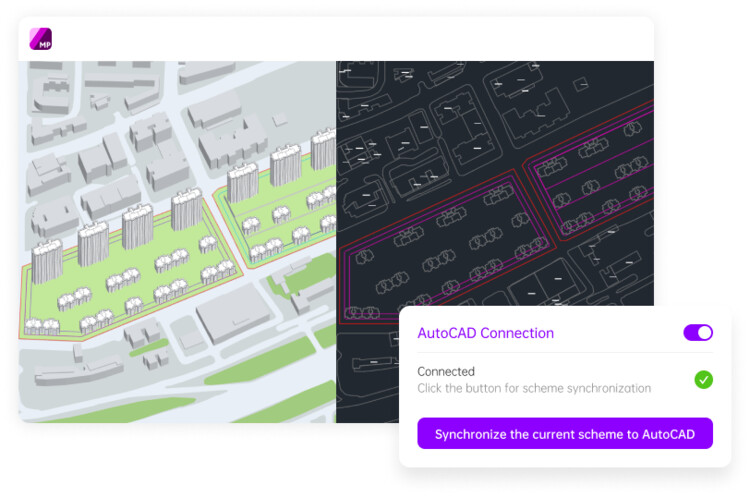The width and height of the screenshot is (750, 497).
Task: Click the Connected status text
Action: [446, 372]
